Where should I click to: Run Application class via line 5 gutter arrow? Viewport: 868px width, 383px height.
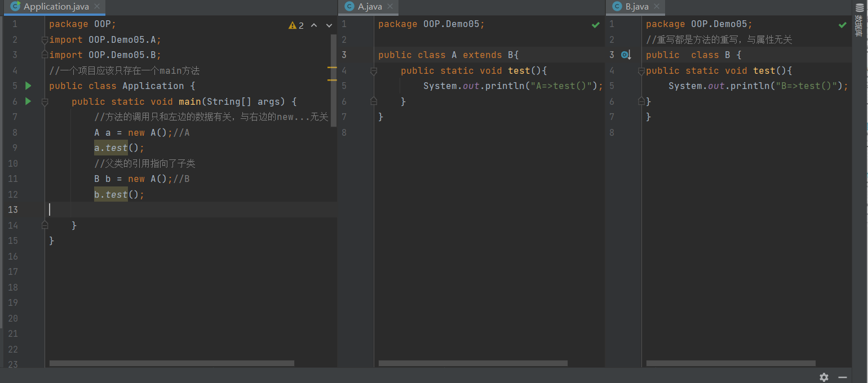[28, 86]
